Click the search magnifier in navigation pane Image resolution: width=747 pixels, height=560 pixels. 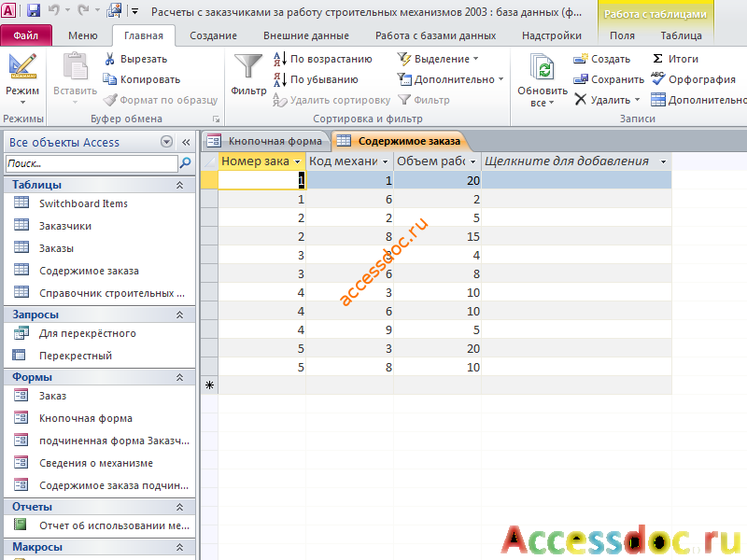(185, 163)
